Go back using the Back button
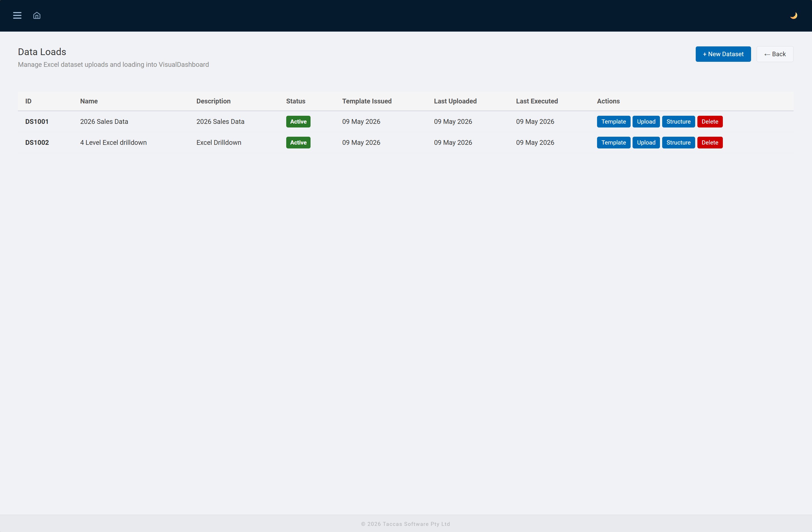 tap(775, 54)
